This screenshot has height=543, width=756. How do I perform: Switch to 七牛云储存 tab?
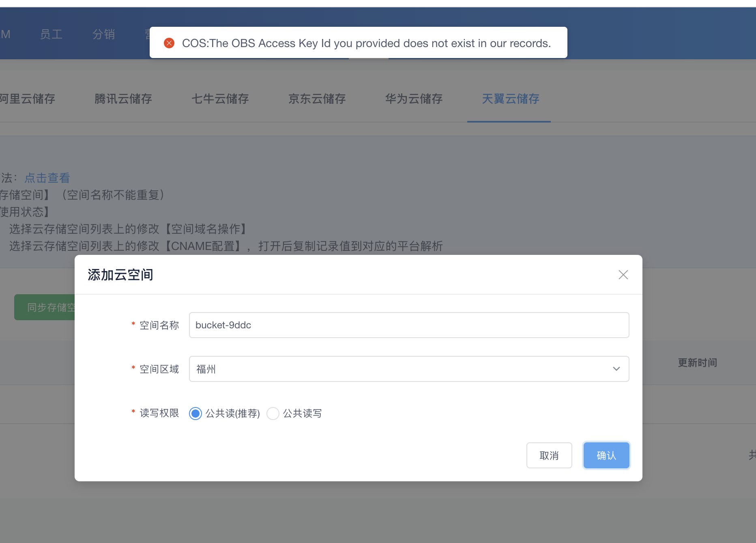point(220,99)
